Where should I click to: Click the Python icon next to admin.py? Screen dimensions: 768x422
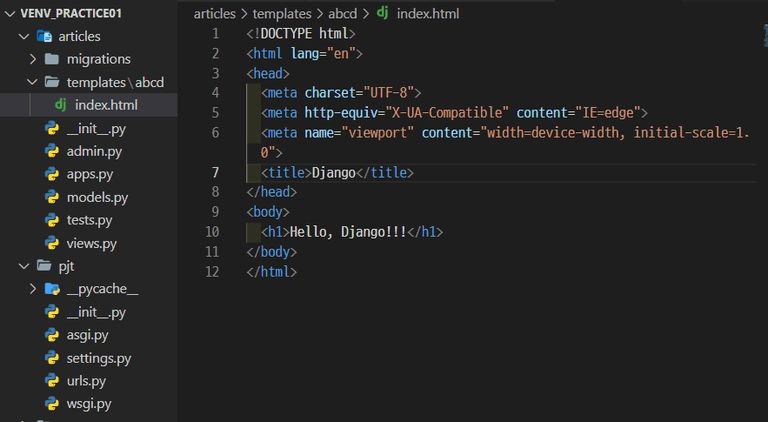(x=52, y=151)
